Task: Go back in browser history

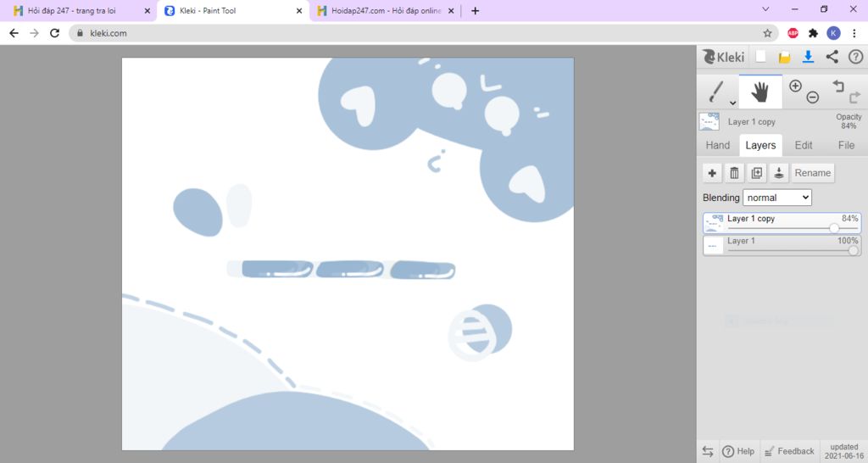Action: pos(14,33)
